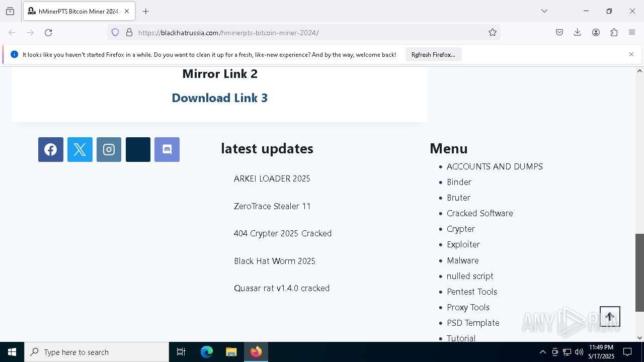The width and height of the screenshot is (644, 362).
Task: Open the network tray icon
Action: click(x=567, y=352)
